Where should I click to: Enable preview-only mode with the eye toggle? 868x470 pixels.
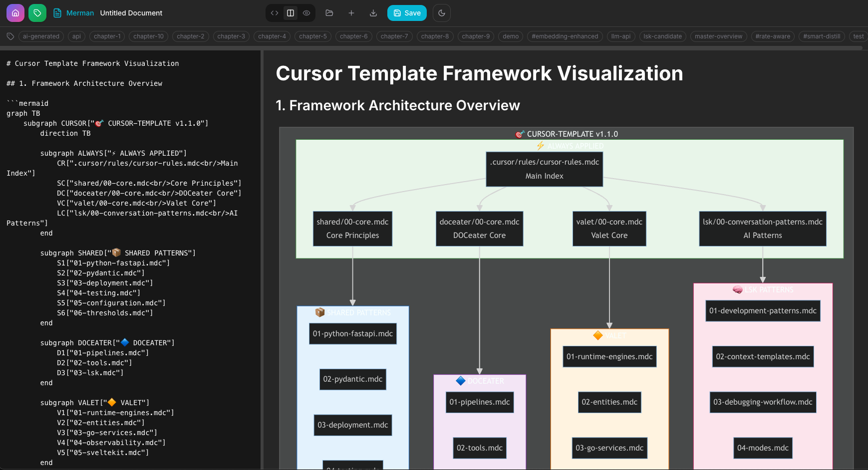pyautogui.click(x=306, y=13)
